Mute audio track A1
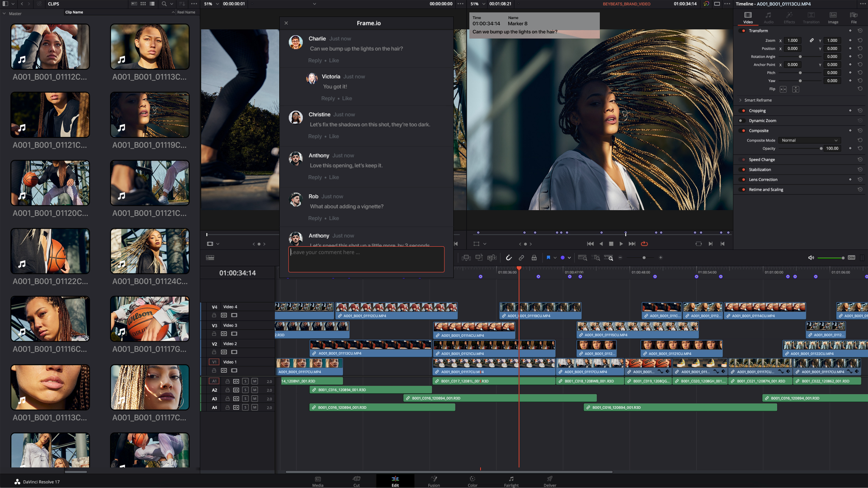868x488 pixels. pos(255,381)
